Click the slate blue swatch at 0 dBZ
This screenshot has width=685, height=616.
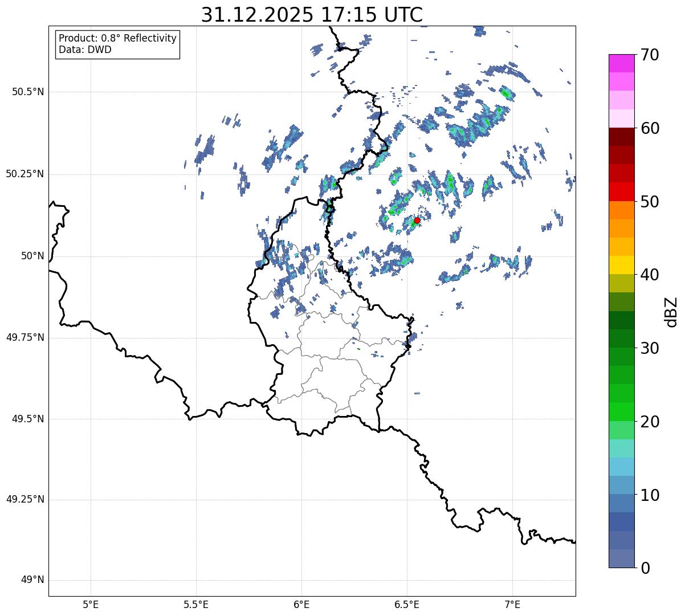[621, 558]
